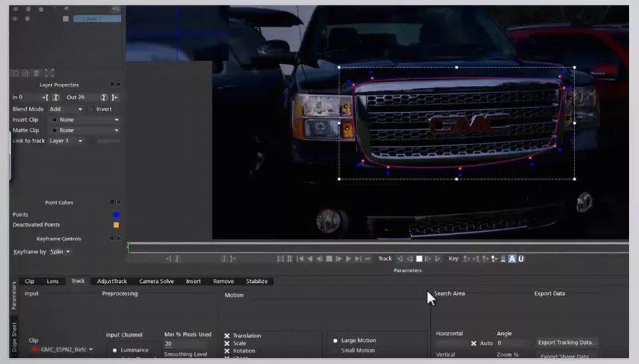Click the circle icon next to In field
Screen dimensions: 639x364
click(x=56, y=97)
